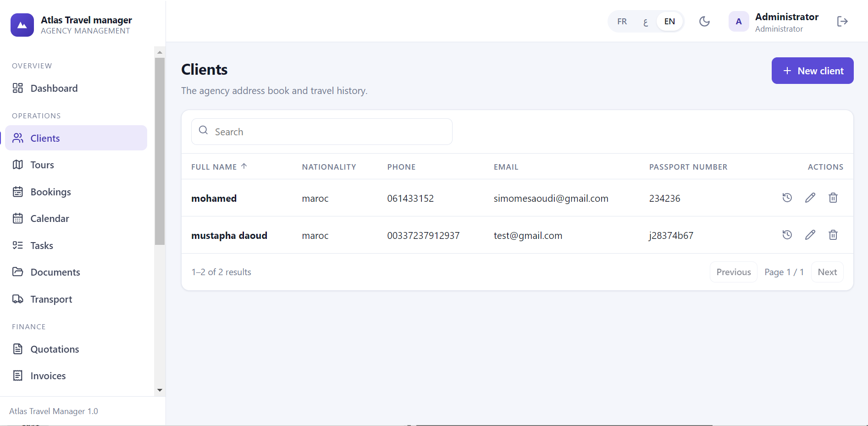
Task: Click the PASSPORT NUMBER column header
Action: (x=688, y=167)
